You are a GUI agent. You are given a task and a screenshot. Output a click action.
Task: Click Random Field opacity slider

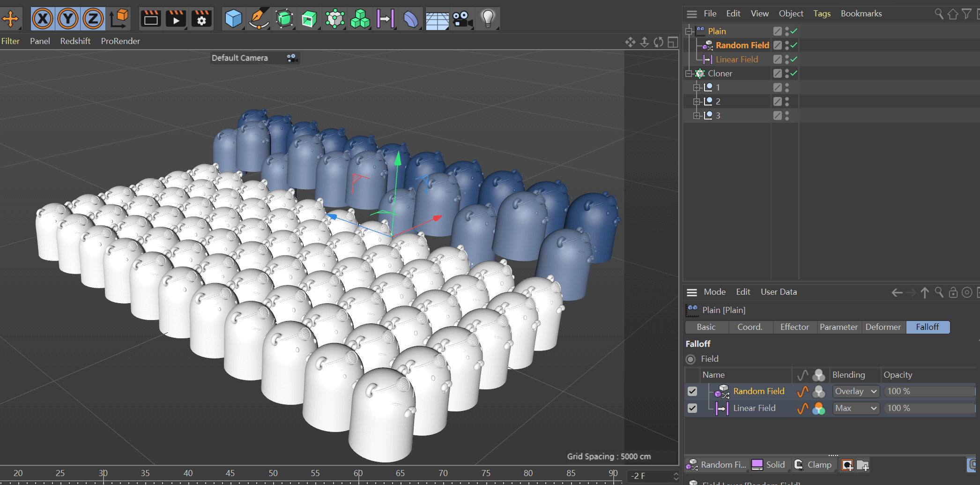pyautogui.click(x=930, y=391)
